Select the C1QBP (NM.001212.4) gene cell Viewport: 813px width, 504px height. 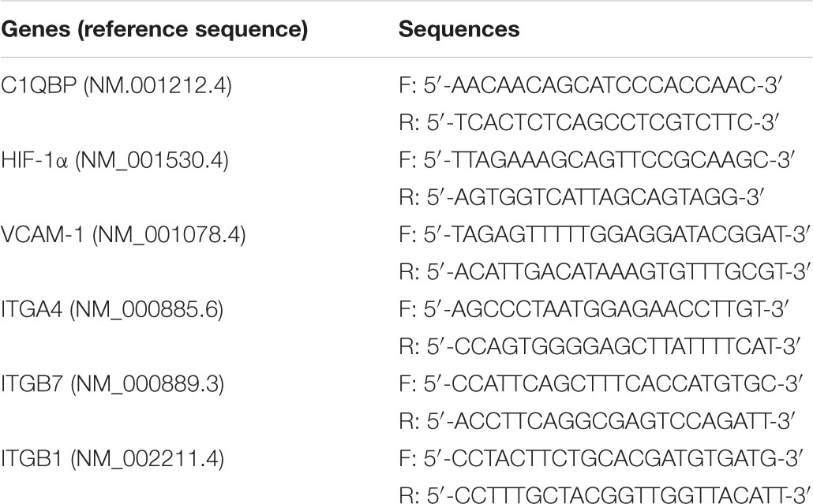pos(116,86)
